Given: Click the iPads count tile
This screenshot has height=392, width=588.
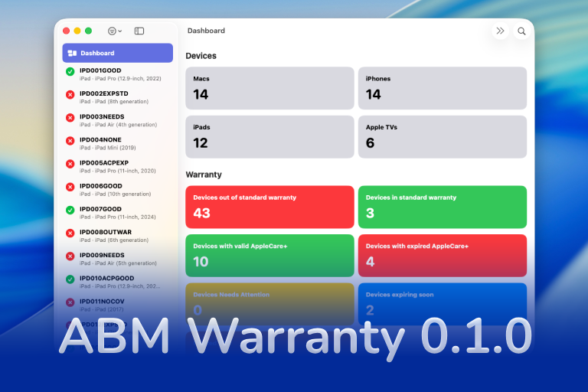Looking at the screenshot, I should 269,136.
